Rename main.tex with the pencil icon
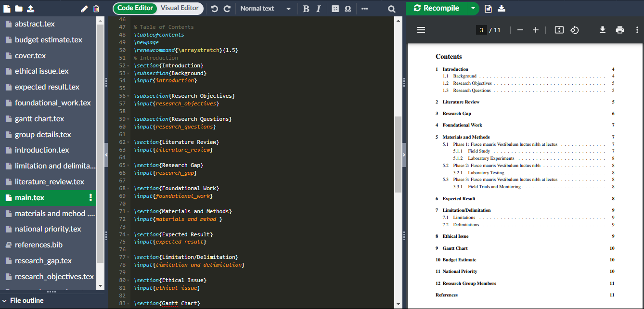The image size is (644, 309). point(83,8)
